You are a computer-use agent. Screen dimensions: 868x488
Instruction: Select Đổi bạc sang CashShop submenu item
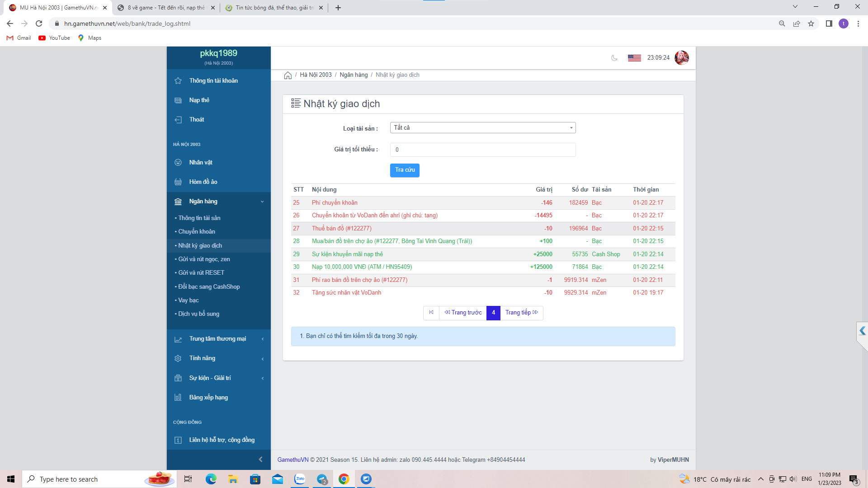209,287
